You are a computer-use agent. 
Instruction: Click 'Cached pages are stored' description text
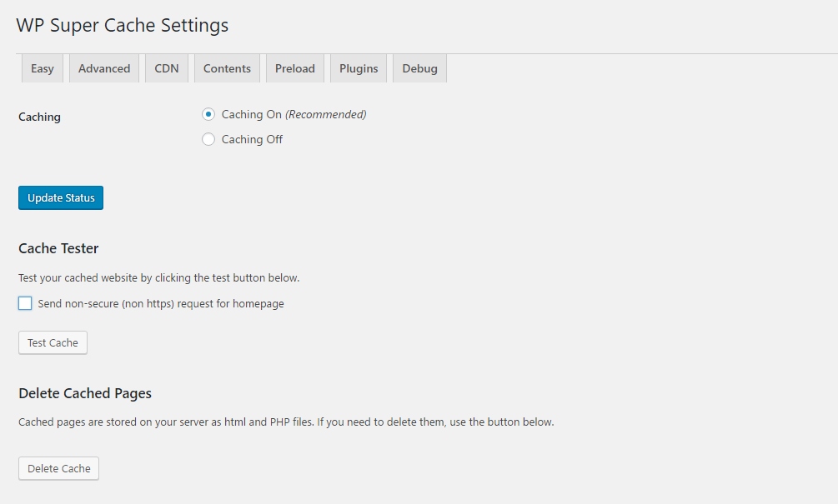286,422
